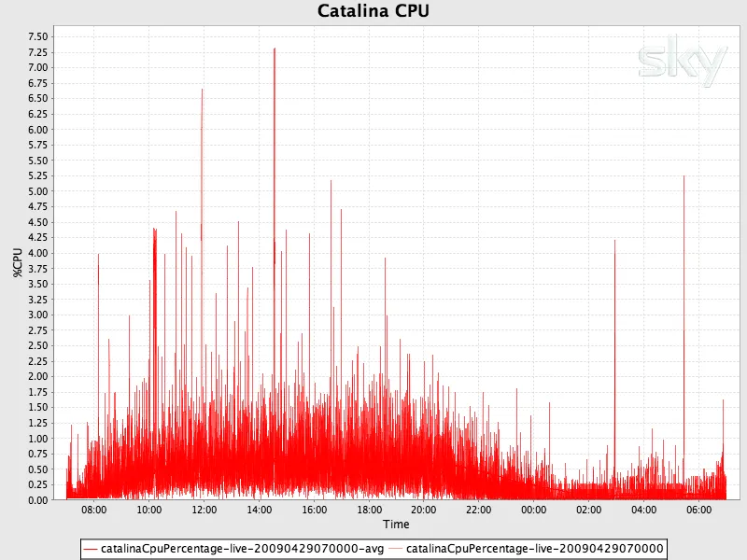Click the 7.50 y-axis tick label
The width and height of the screenshot is (747, 560).
pyautogui.click(x=38, y=36)
